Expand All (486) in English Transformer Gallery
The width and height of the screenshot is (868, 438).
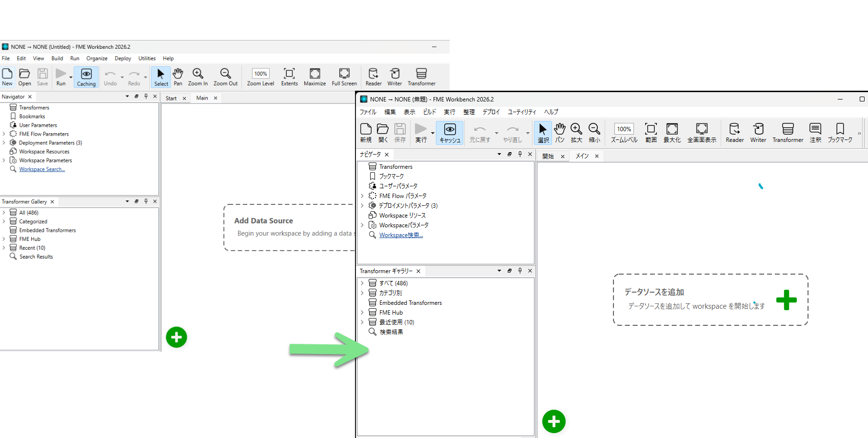4,213
